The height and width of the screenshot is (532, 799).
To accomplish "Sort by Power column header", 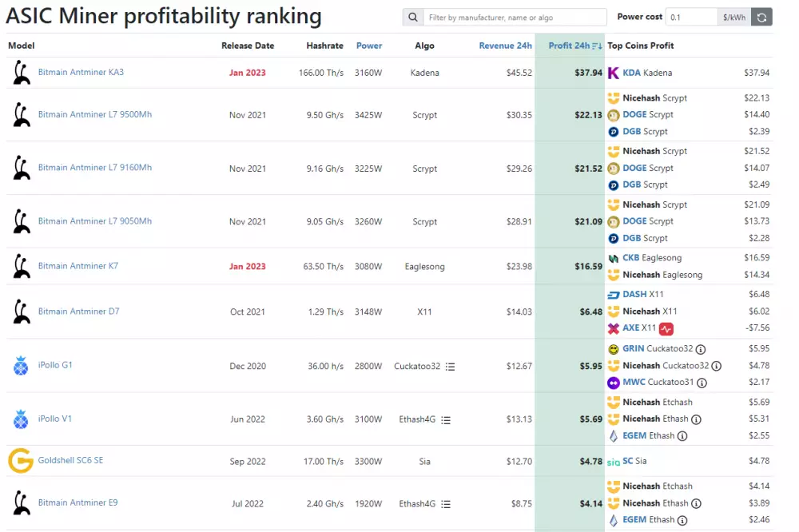I will click(369, 46).
